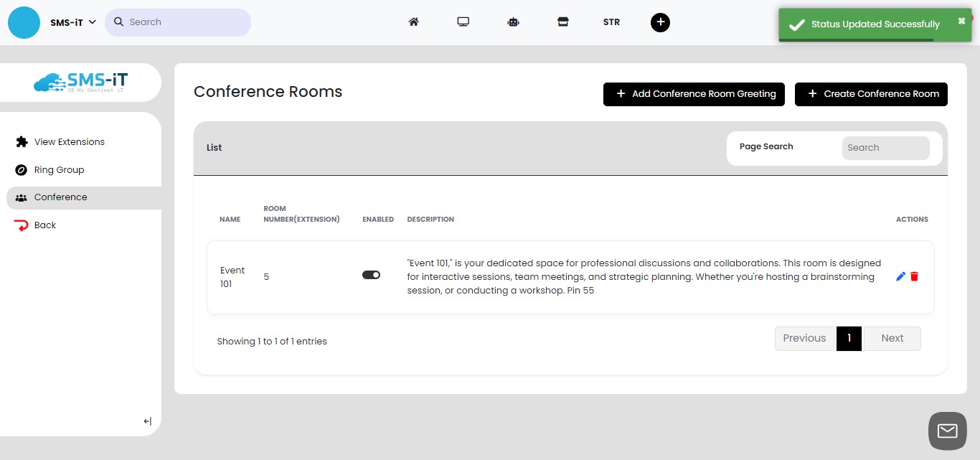The image size is (980, 460).
Task: Open the SMS-iT workspace dropdown
Action: click(x=72, y=22)
